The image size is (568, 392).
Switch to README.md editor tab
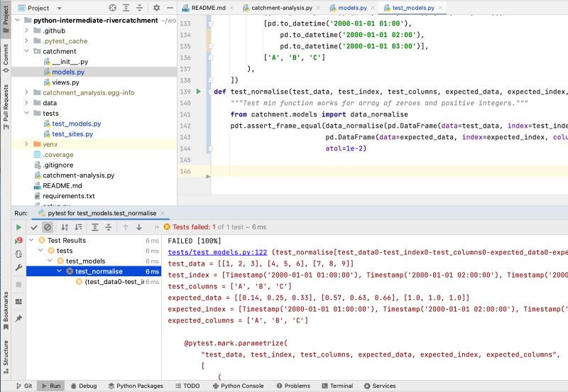(x=208, y=8)
